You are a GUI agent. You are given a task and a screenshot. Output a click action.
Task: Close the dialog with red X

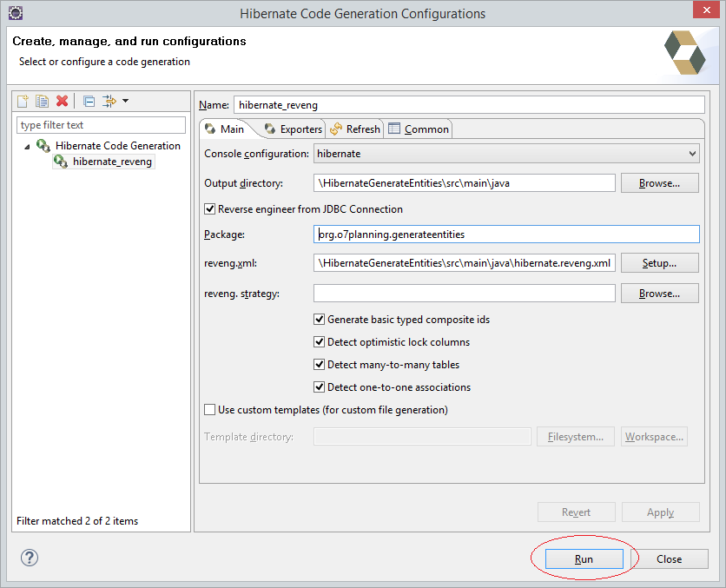[x=706, y=10]
